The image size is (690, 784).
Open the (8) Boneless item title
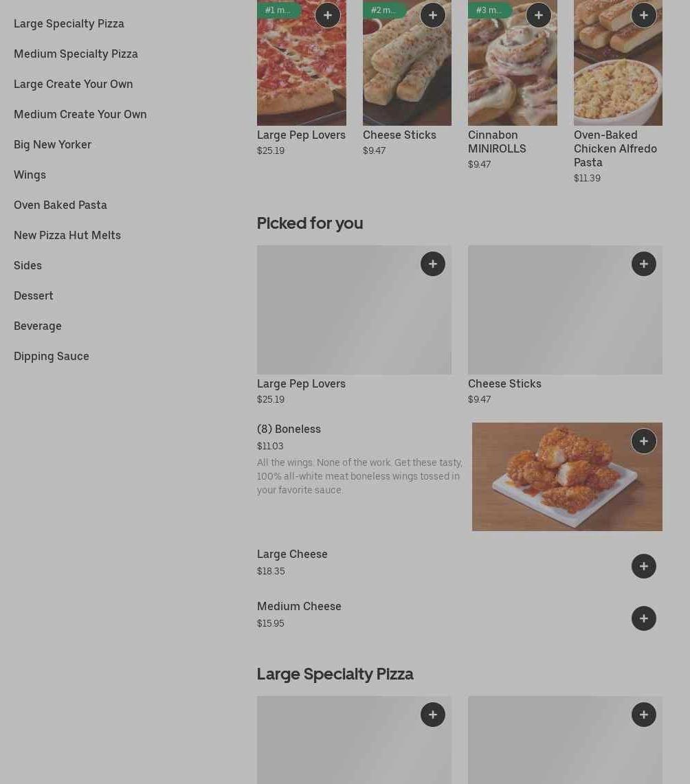pyautogui.click(x=289, y=429)
